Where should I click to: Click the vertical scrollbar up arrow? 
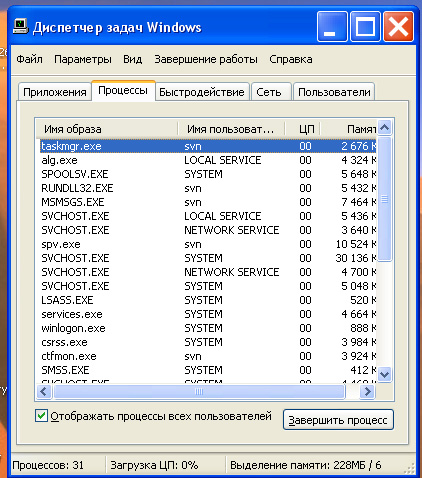click(385, 127)
